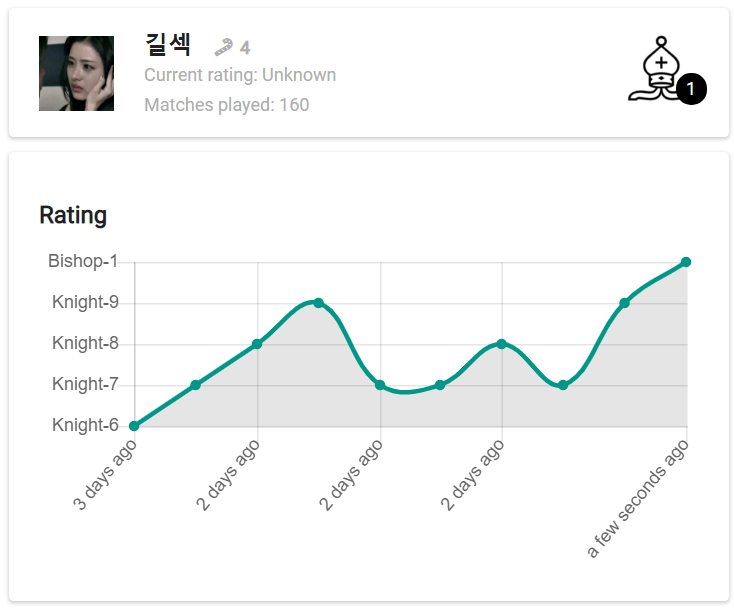Screen dimensions: 734x609
Task: Click the "Bishop-1" y-axis label
Action: pos(83,261)
